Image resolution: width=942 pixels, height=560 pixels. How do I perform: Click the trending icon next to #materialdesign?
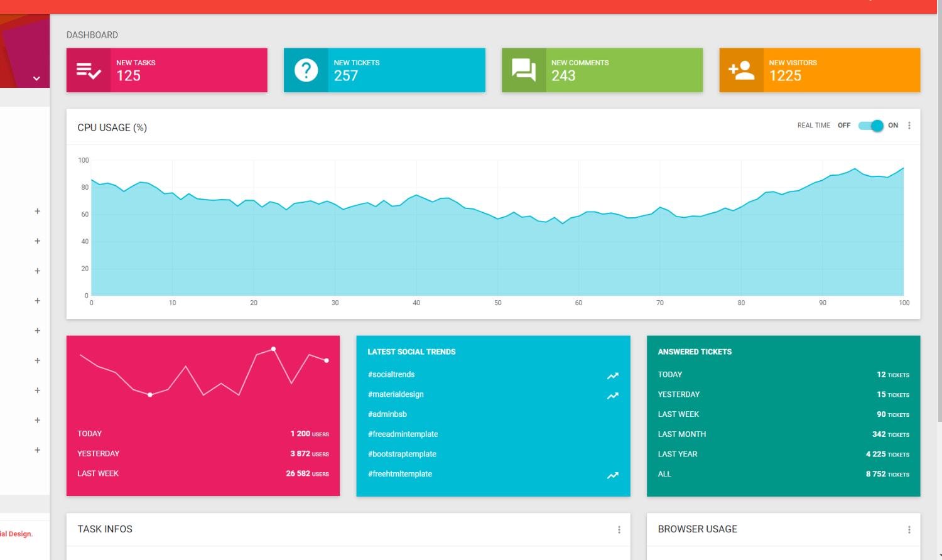click(612, 396)
